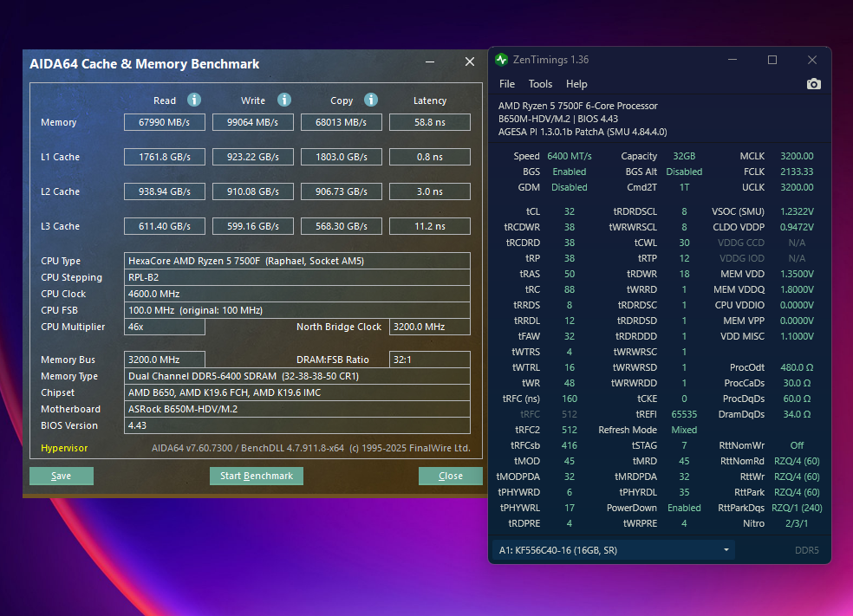Click the ZenTimings app logo icon

click(502, 60)
